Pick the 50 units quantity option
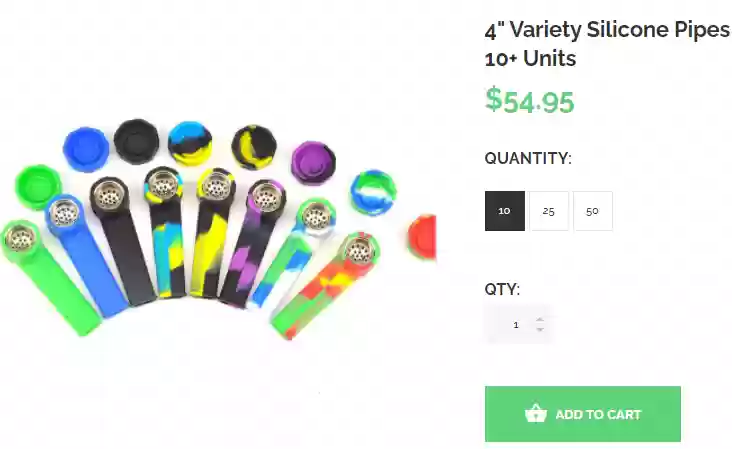This screenshot has height=449, width=732. (593, 210)
